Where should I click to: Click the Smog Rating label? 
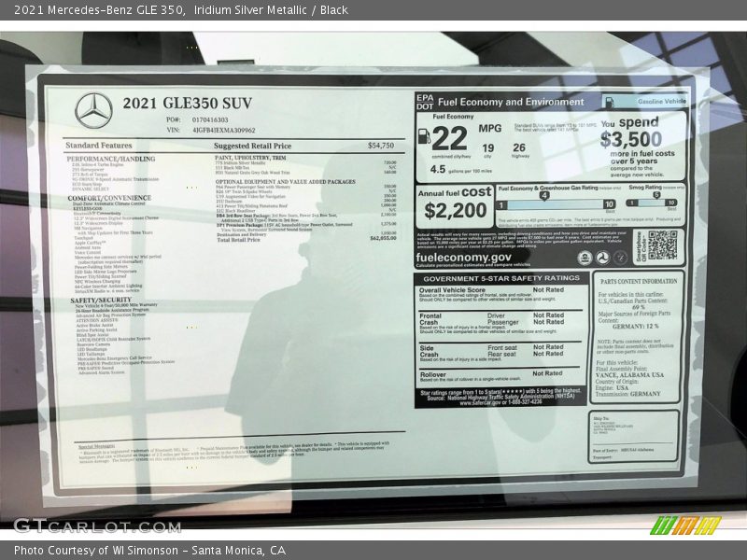644,188
